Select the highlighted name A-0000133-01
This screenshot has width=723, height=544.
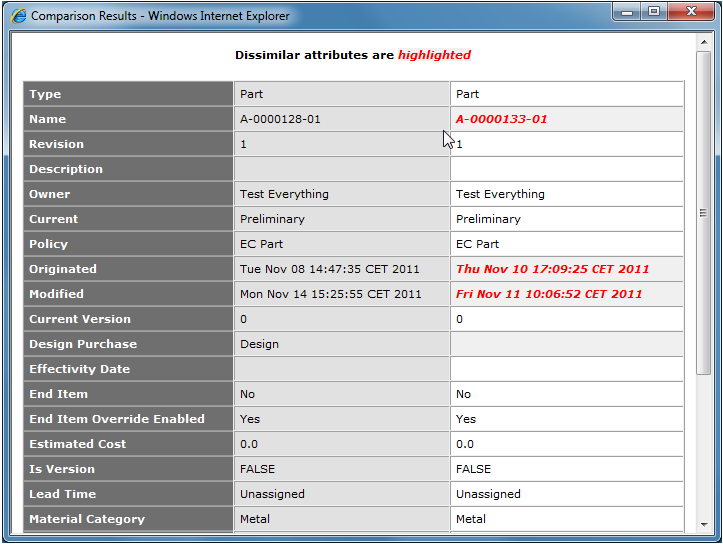[501, 119]
